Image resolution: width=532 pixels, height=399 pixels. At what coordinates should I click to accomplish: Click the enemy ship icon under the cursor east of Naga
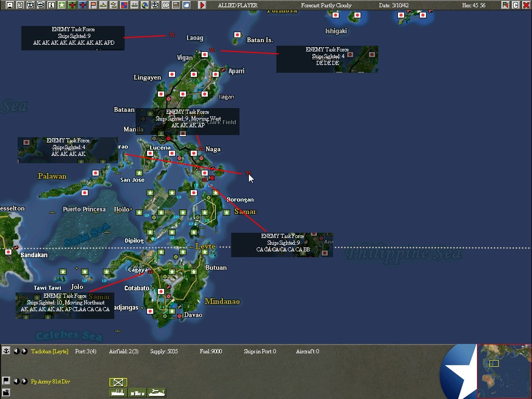[248, 173]
